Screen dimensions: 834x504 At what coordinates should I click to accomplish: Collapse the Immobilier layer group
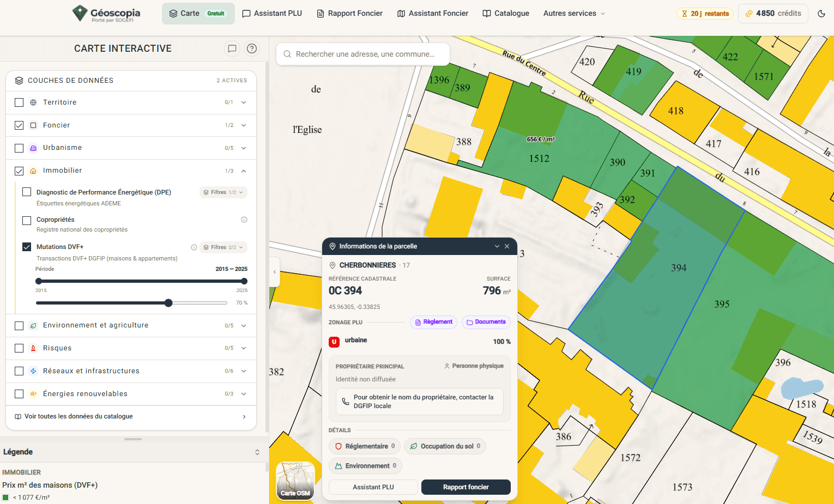click(x=244, y=171)
